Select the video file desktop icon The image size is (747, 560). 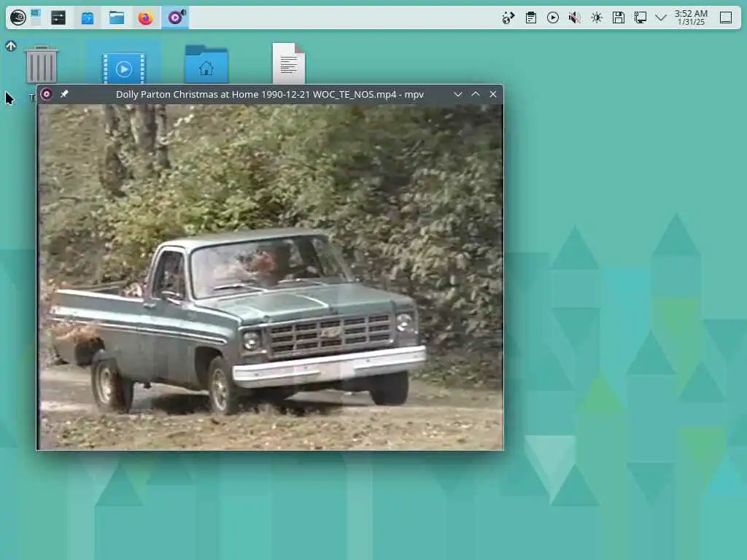click(x=124, y=68)
